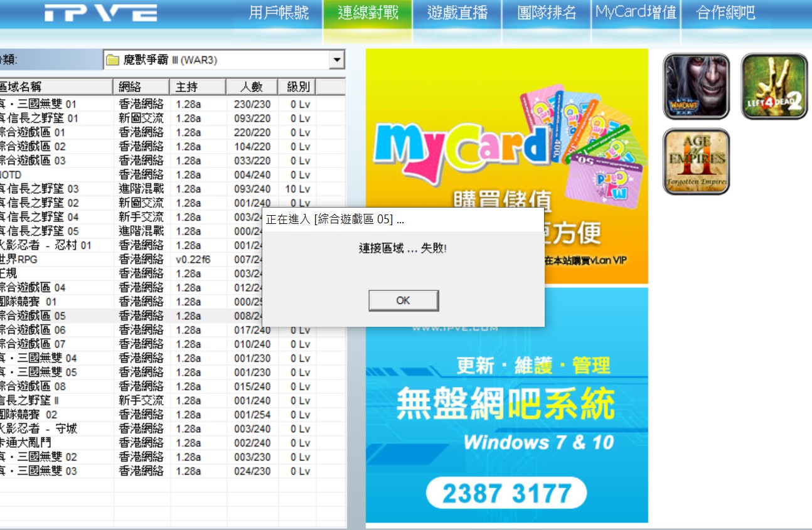
Task: Click 新手交流 in the 信長之野望 II row
Action: click(x=141, y=400)
